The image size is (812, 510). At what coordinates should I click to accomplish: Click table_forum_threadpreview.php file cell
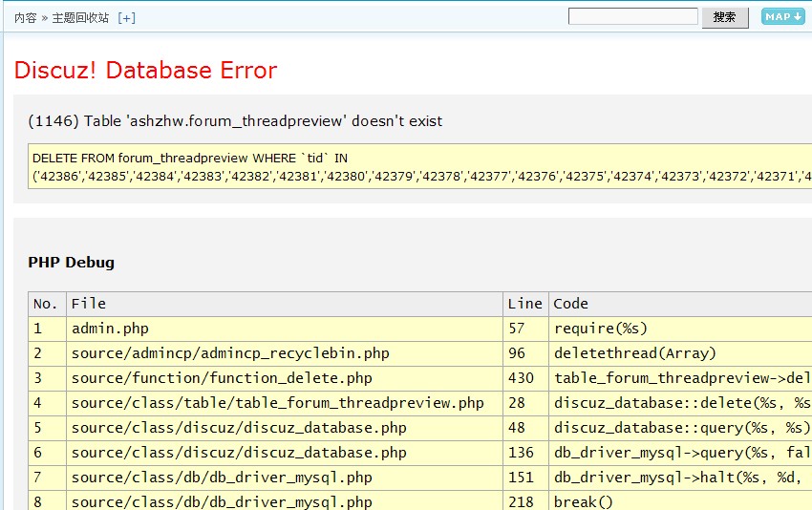click(x=285, y=403)
